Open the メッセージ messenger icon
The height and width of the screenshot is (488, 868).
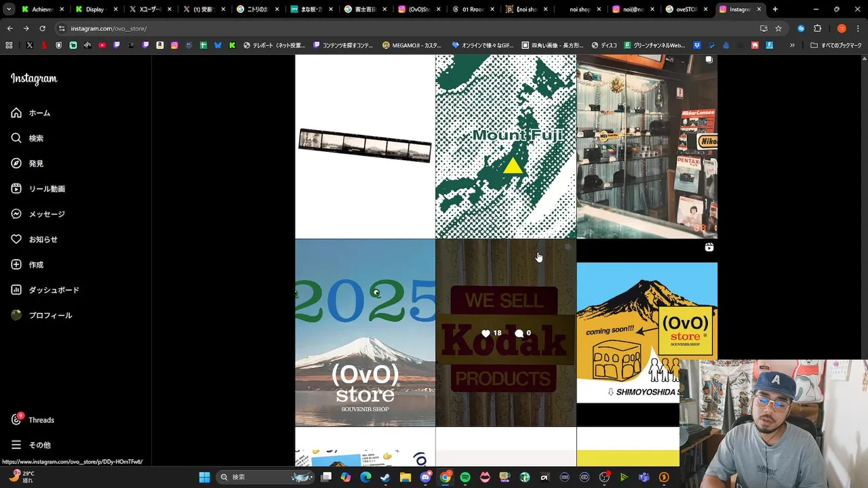(16, 213)
